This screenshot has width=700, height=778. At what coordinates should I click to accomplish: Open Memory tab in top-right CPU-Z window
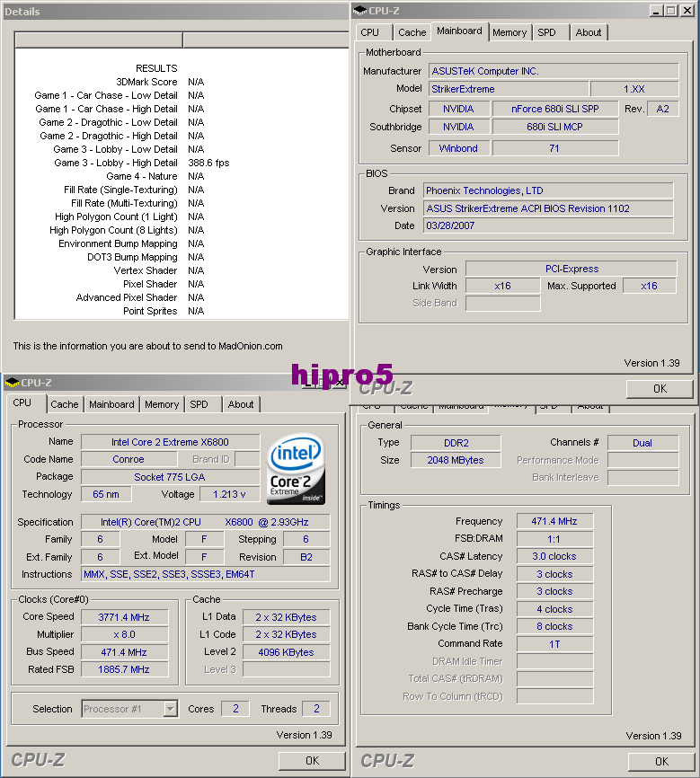coord(509,32)
